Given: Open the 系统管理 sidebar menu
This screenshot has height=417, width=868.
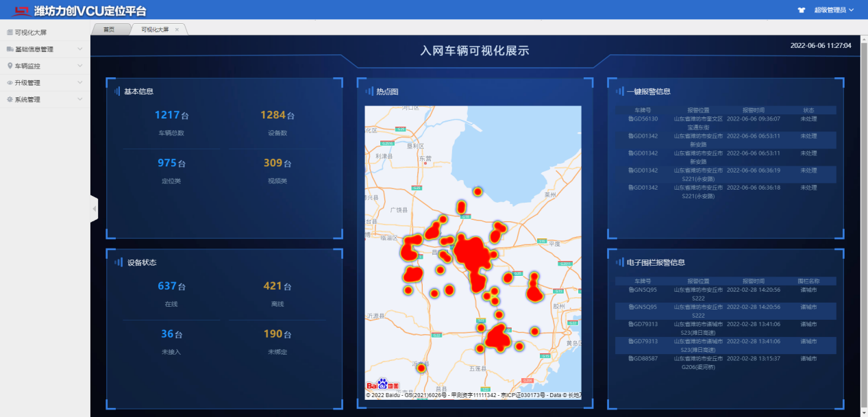Looking at the screenshot, I should tap(45, 99).
